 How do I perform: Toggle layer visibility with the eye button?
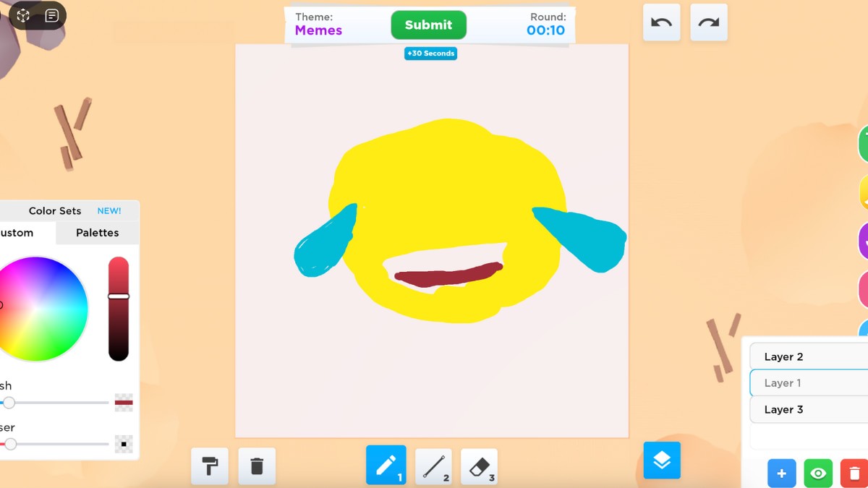pyautogui.click(x=818, y=474)
